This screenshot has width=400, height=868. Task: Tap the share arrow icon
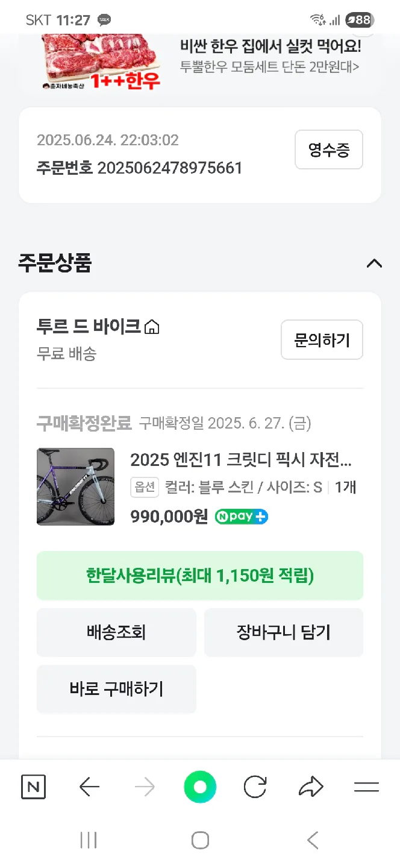coord(311,787)
